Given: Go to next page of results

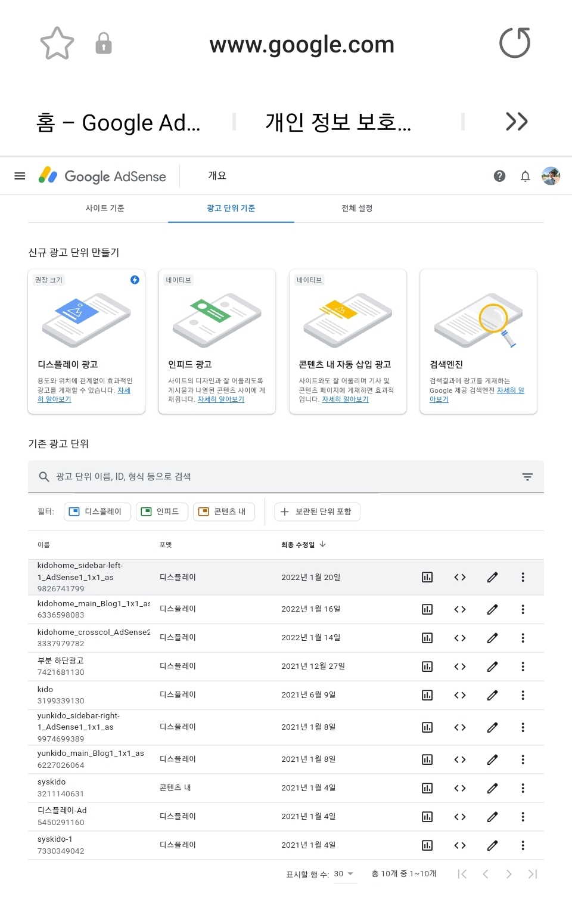Looking at the screenshot, I should [509, 874].
